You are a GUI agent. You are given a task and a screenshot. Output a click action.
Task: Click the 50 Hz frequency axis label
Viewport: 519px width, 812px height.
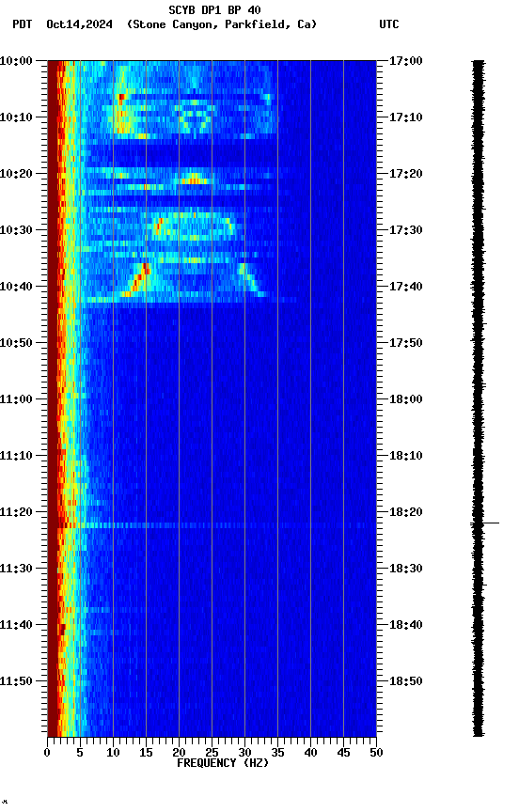click(x=376, y=753)
